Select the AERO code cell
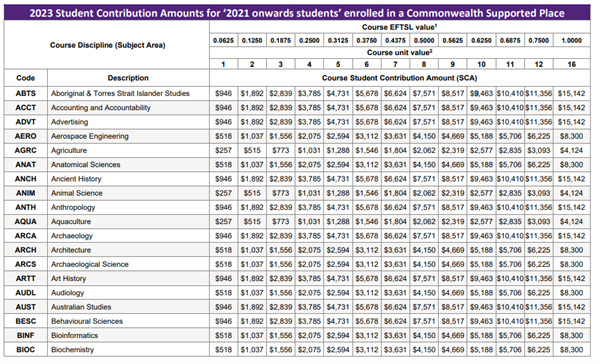The width and height of the screenshot is (600, 364). [26, 136]
